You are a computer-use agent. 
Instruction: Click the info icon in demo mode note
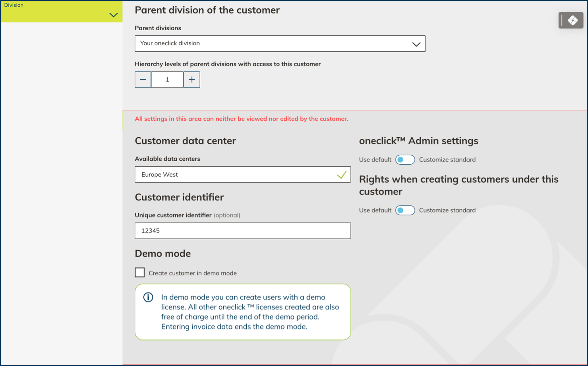[x=148, y=297]
